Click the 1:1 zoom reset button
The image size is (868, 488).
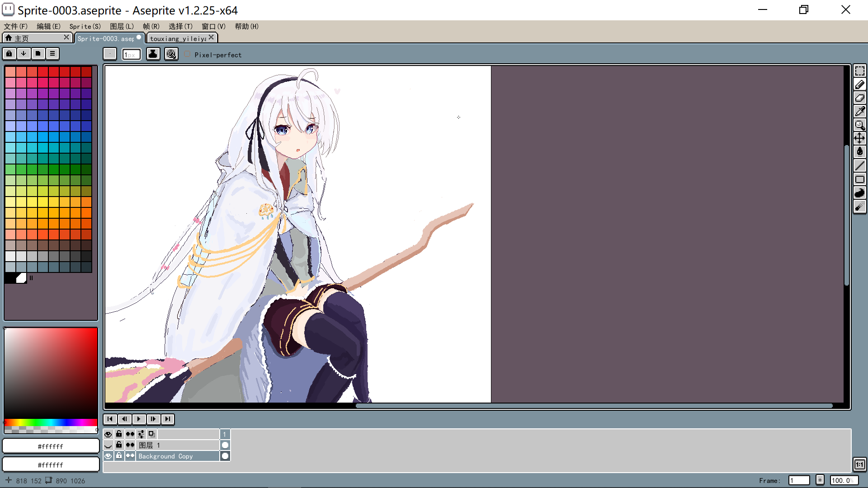[x=859, y=465]
